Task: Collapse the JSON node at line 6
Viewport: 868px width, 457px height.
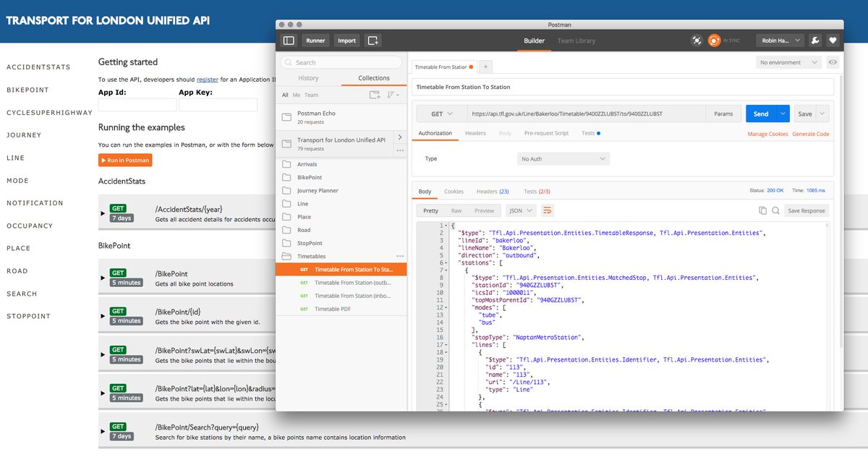Action: 448,262
